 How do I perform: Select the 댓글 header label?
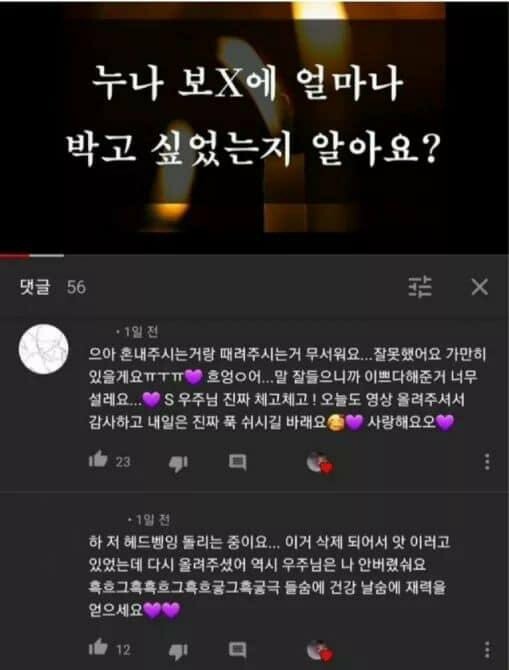coord(35,287)
